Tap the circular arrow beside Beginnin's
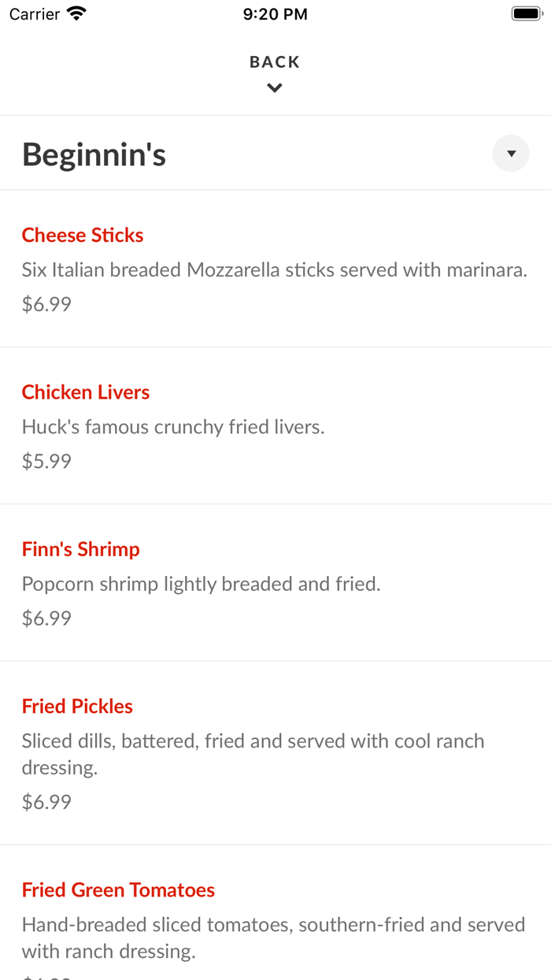Screen dimensions: 551x980 coord(510,154)
